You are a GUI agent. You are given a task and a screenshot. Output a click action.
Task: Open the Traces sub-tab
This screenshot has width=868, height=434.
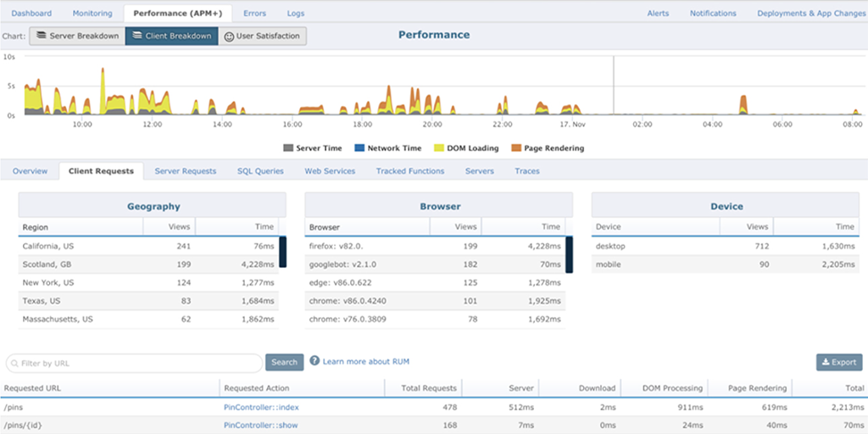click(x=527, y=171)
